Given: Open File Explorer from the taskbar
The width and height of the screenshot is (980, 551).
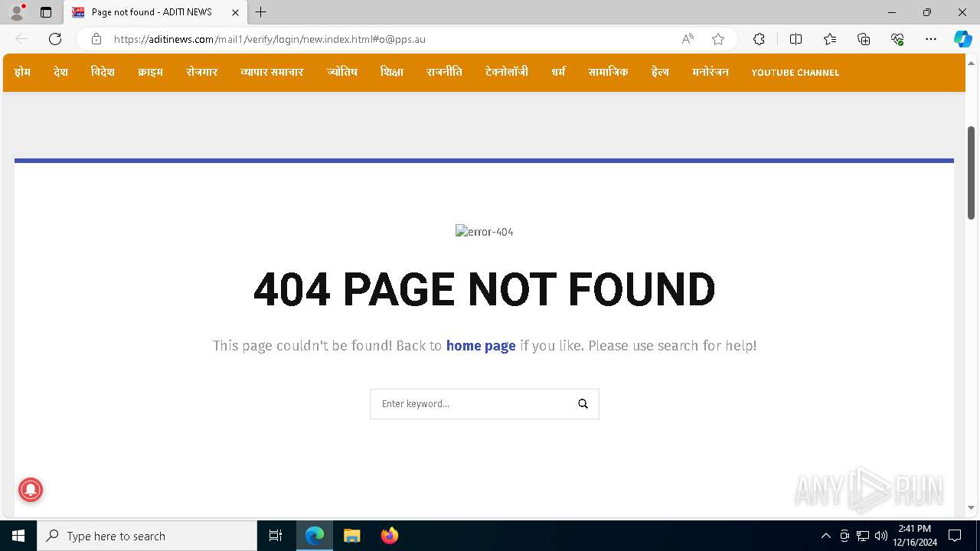Looking at the screenshot, I should pyautogui.click(x=351, y=536).
